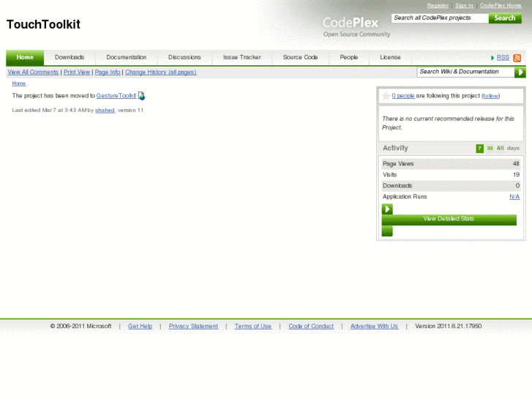Open the Terms of Use link
This screenshot has height=399, width=532.
[x=253, y=327]
